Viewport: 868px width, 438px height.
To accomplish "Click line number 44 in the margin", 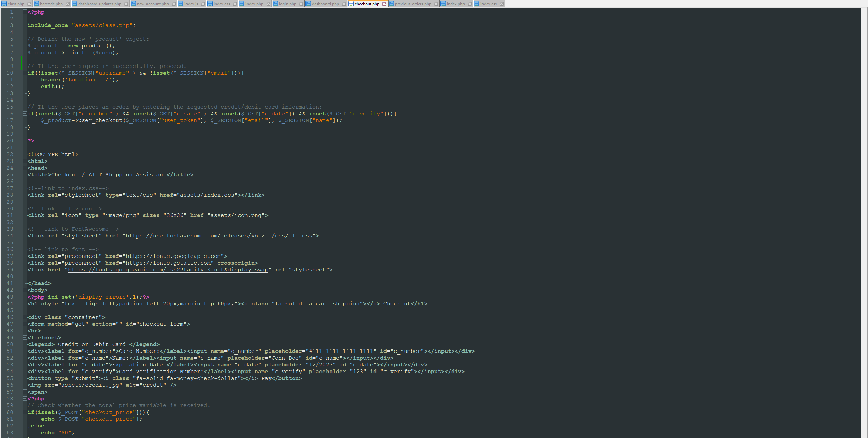I will tap(10, 304).
